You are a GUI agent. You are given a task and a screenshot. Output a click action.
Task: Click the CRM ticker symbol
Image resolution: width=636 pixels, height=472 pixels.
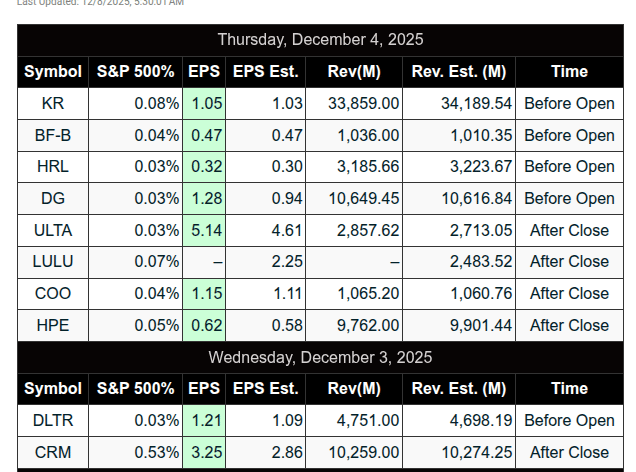coord(53,452)
